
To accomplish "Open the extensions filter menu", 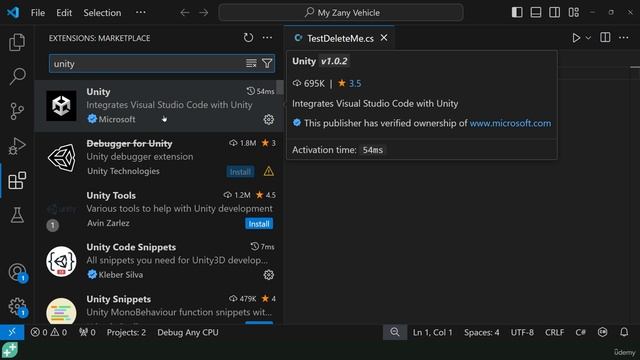I will [267, 63].
